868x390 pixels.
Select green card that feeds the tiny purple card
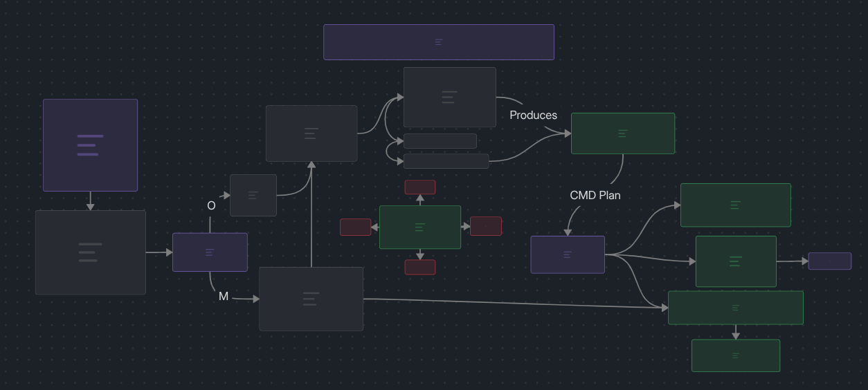tap(736, 261)
